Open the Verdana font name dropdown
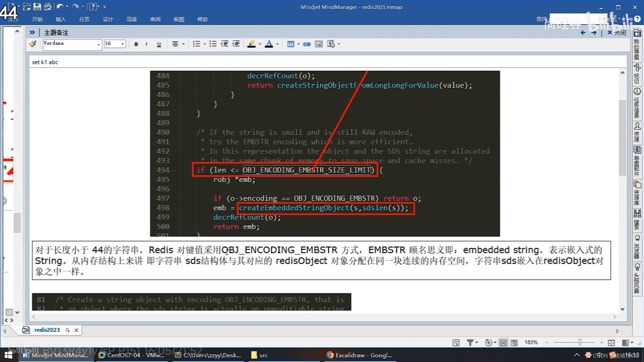This screenshot has width=644, height=362. [99, 44]
